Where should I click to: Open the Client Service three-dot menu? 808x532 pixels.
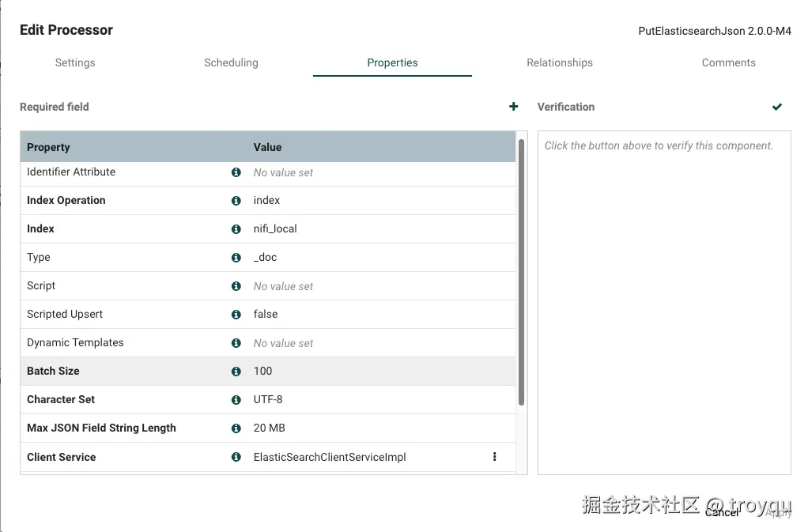point(495,457)
